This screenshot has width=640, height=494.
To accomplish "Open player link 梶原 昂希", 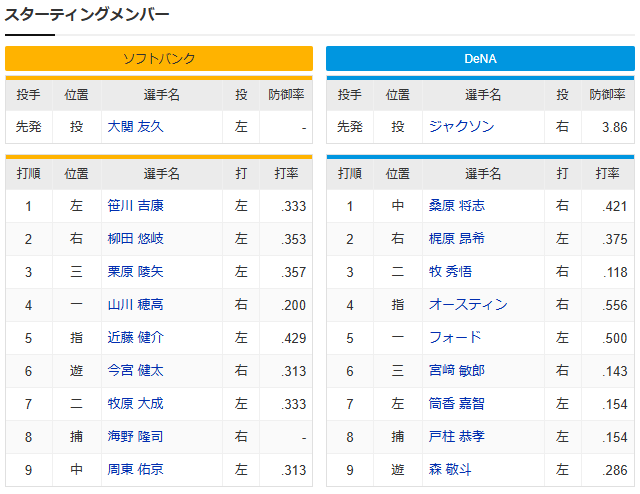I will click(457, 238).
